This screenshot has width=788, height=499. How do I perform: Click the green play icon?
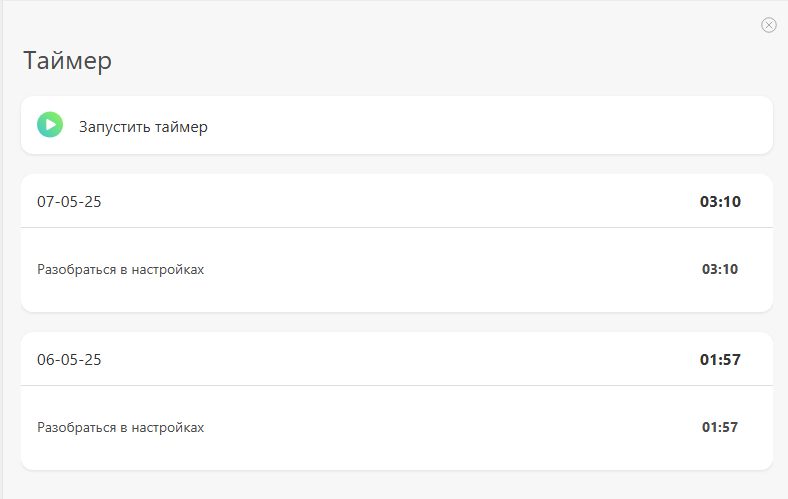tap(50, 125)
